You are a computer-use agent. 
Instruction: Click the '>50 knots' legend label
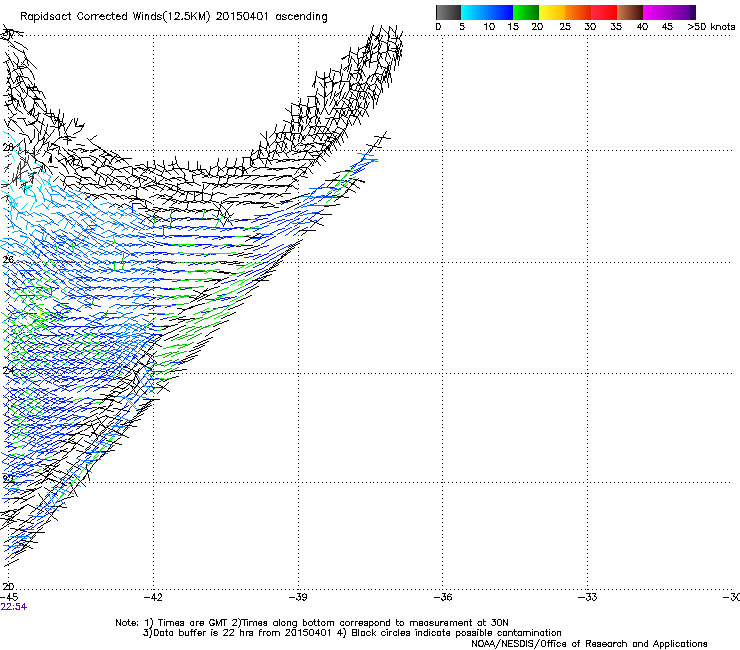(711, 27)
